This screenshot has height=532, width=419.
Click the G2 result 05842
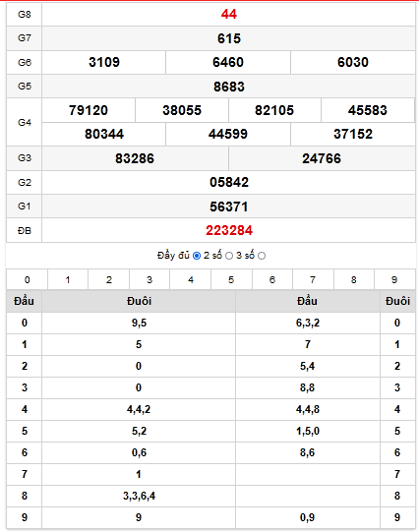coord(229,183)
